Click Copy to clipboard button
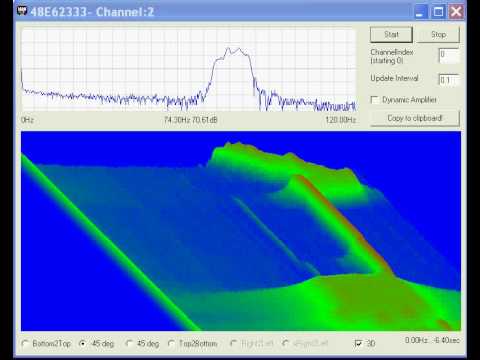This screenshot has width=480, height=360. [415, 118]
